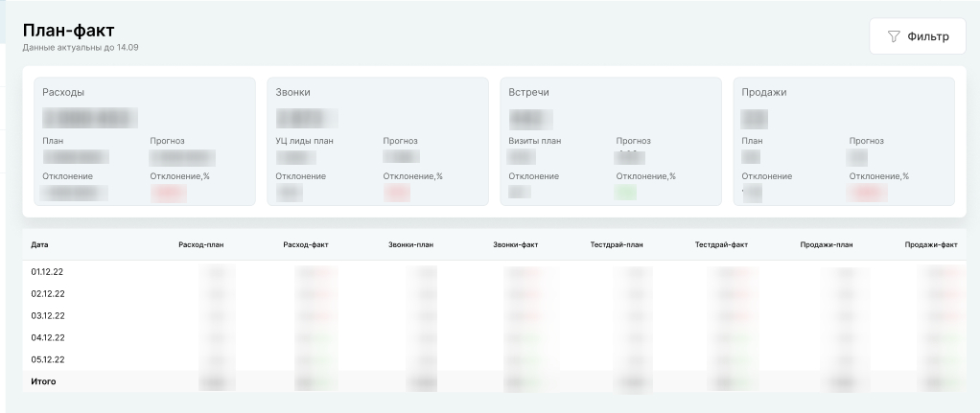This screenshot has height=413, width=980.
Task: Click red Отклонение,% badge in Расходы card
Action: [x=169, y=194]
